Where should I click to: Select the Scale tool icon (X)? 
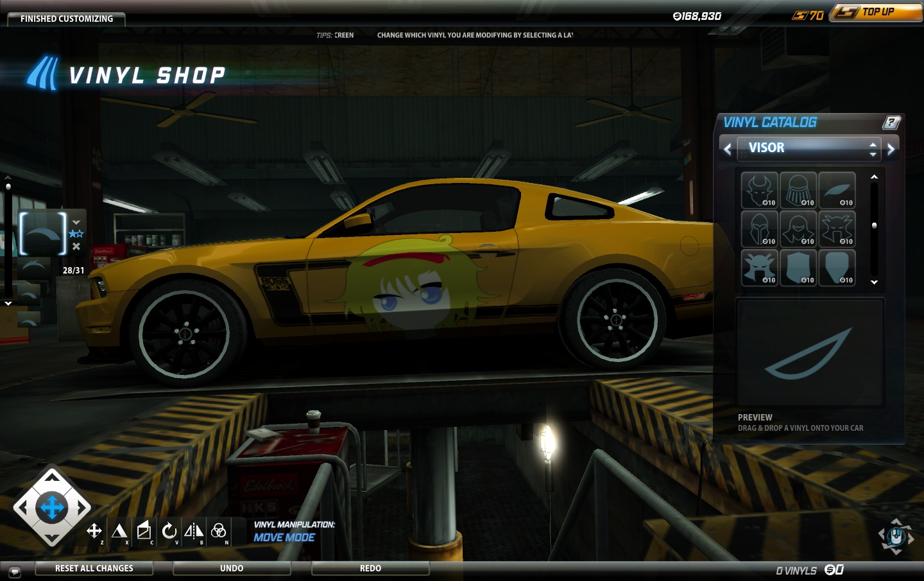point(119,531)
